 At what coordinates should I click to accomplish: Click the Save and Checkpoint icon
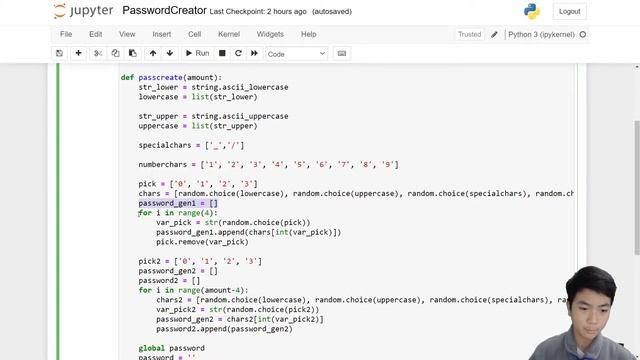(x=60, y=53)
